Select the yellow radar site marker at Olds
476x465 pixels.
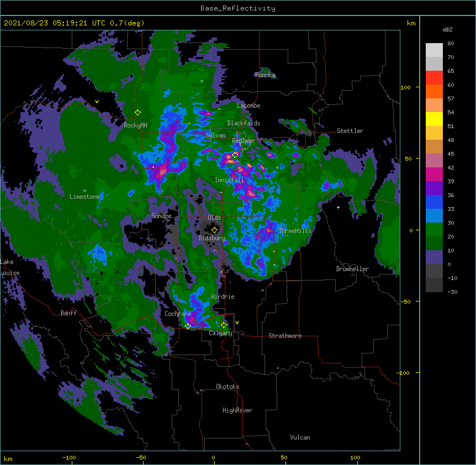coord(214,230)
